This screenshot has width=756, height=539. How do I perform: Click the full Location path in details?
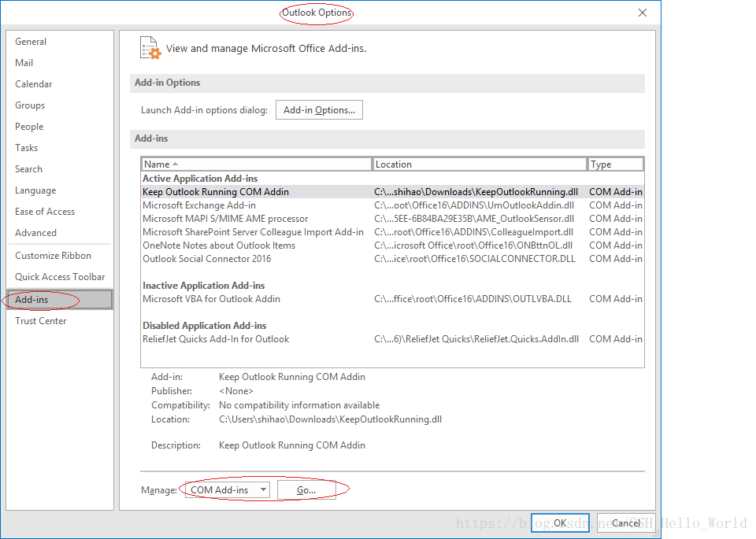pyautogui.click(x=330, y=419)
